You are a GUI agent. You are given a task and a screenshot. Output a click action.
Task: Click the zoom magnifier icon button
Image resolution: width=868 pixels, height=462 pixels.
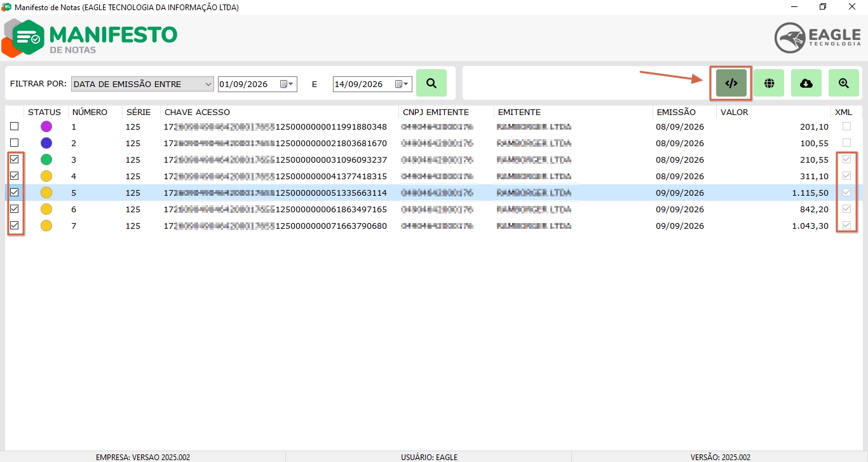point(844,83)
